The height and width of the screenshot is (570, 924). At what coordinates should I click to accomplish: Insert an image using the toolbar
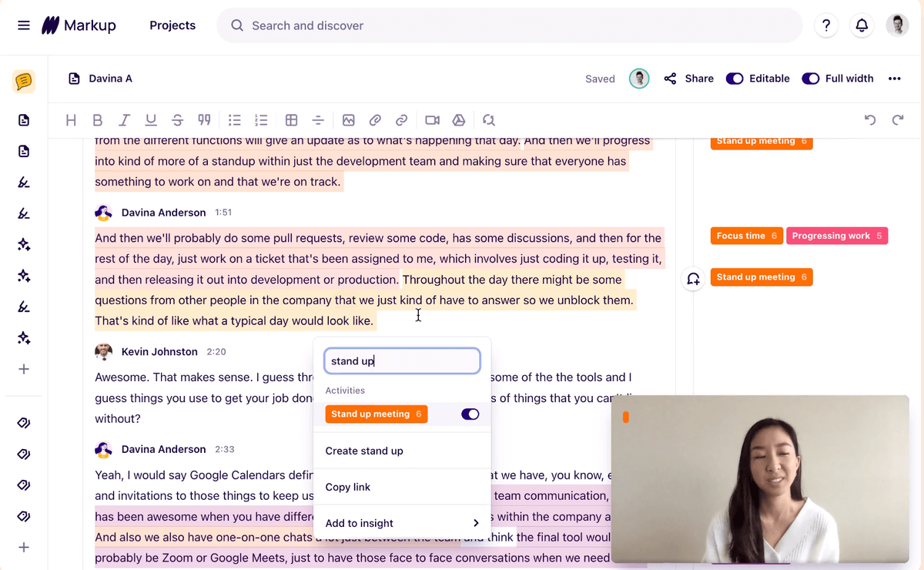tap(349, 120)
